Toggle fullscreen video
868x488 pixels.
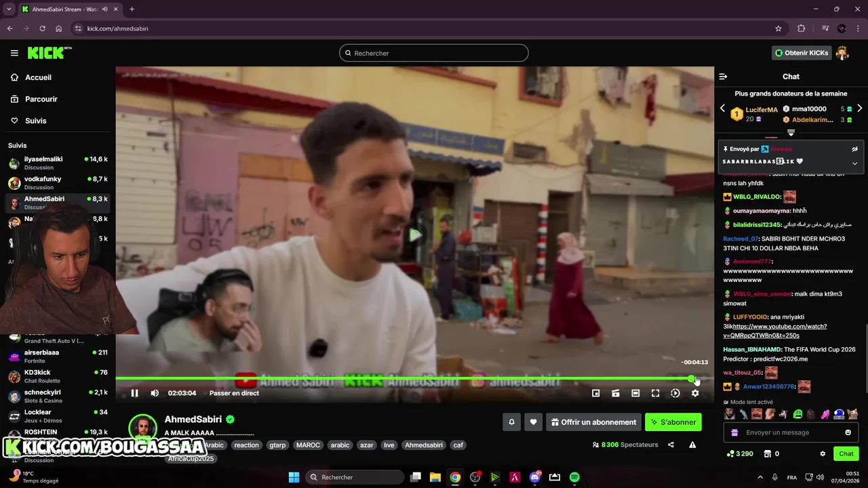click(655, 393)
